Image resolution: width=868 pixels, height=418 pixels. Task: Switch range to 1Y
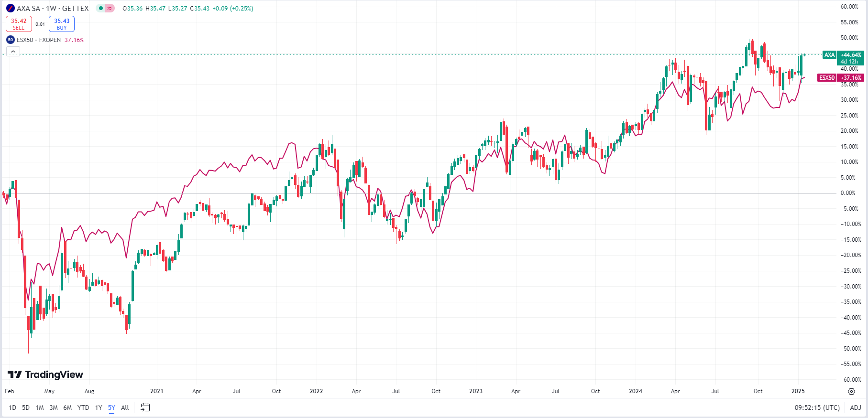coord(99,407)
